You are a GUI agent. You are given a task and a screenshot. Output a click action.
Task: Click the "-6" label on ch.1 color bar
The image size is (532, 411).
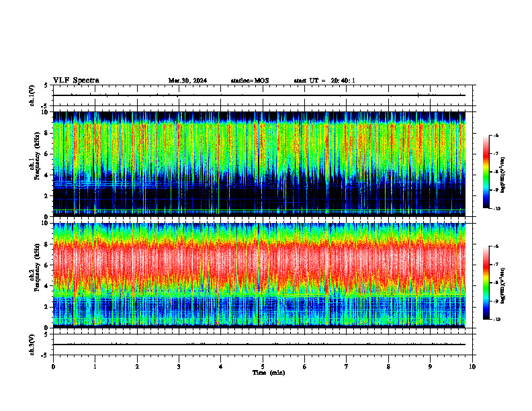pyautogui.click(x=496, y=136)
